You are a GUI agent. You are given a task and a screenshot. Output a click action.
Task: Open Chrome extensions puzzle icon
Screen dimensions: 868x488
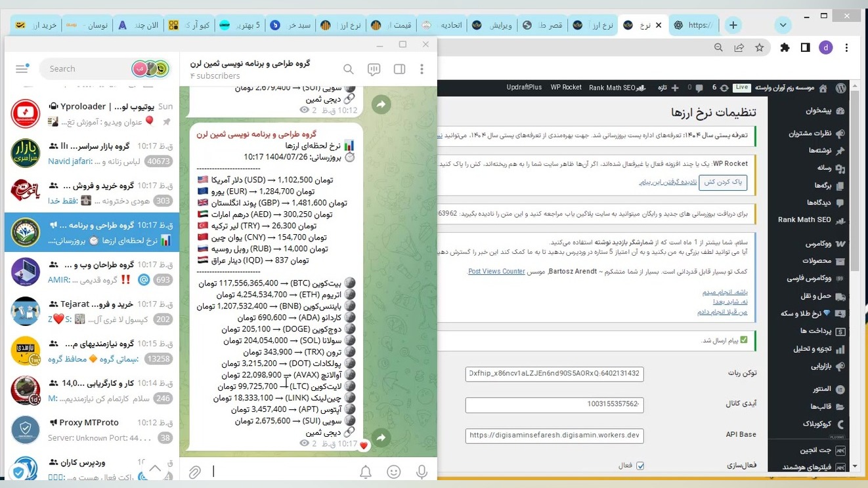(x=785, y=47)
